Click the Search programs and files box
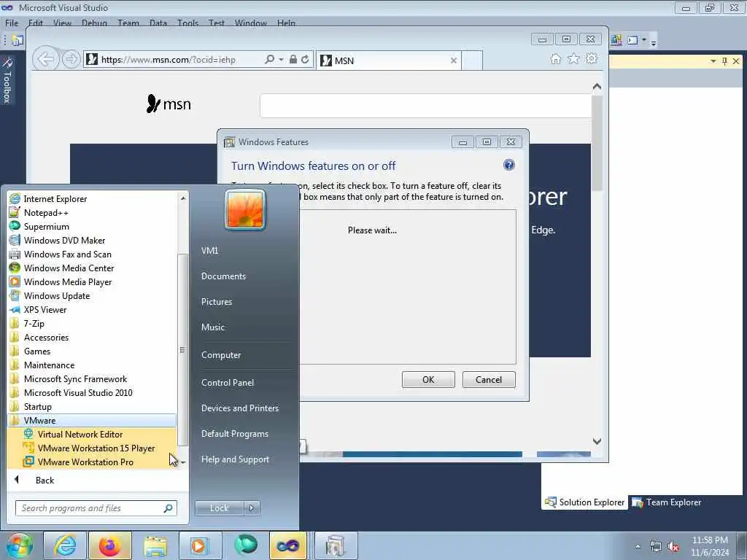 [96, 508]
